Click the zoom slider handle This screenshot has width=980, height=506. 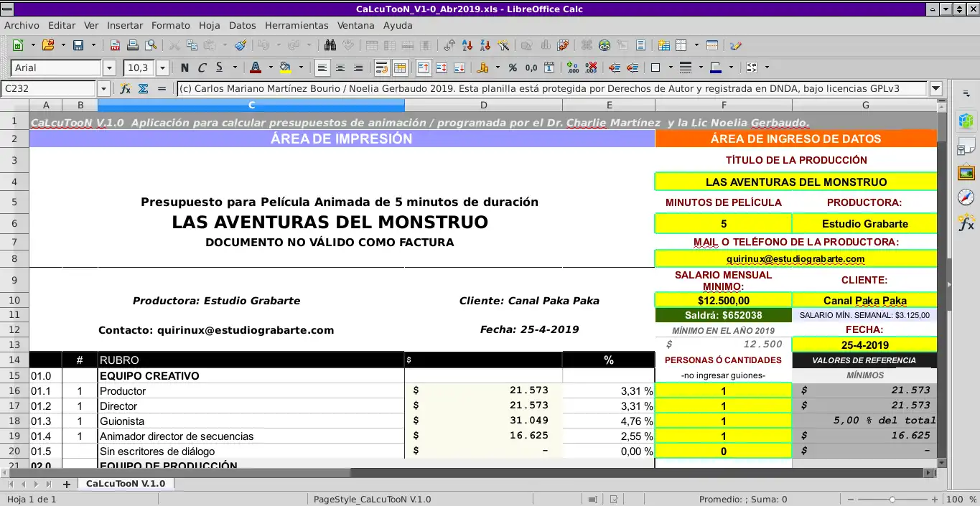(892, 499)
